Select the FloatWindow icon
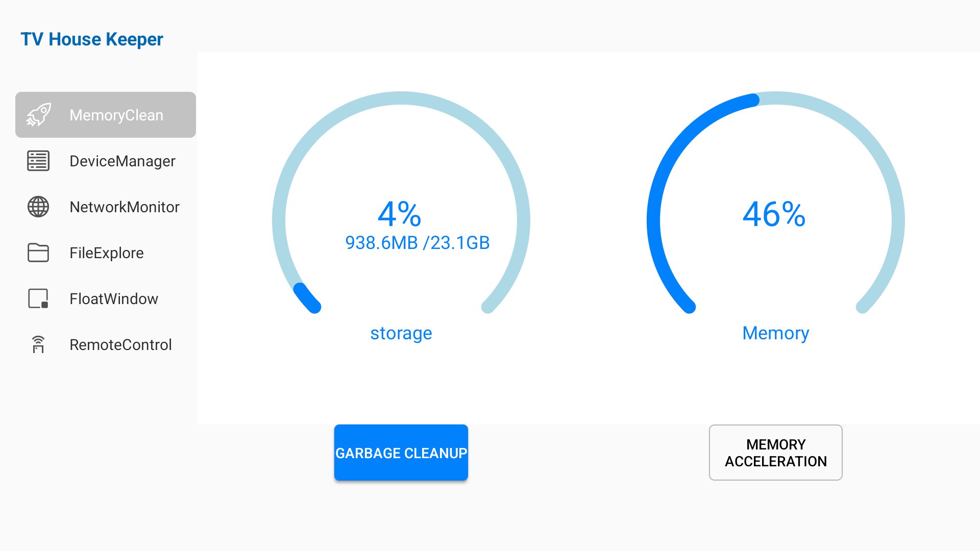Screen dimensions: 980x551 37,298
